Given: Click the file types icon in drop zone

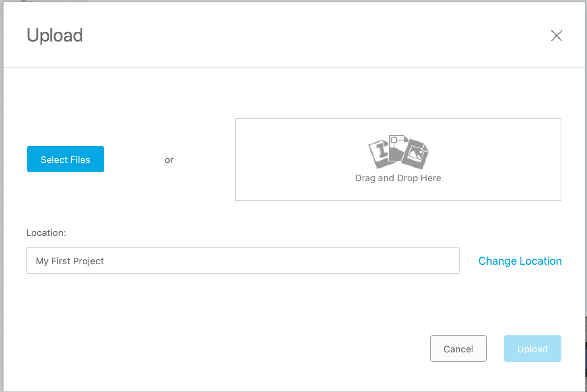Looking at the screenshot, I should point(398,152).
